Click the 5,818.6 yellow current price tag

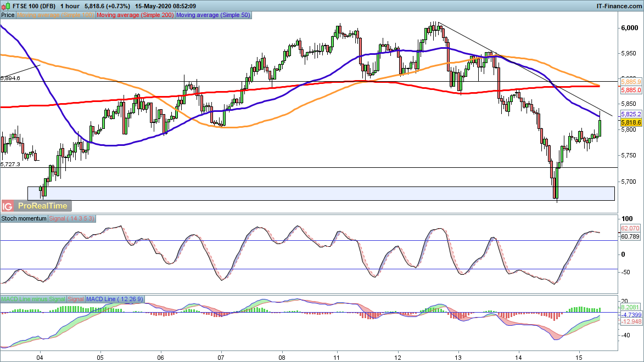point(631,122)
